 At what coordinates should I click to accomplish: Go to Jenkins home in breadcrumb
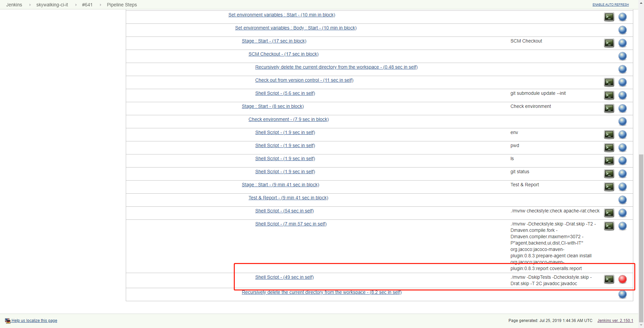pyautogui.click(x=14, y=5)
